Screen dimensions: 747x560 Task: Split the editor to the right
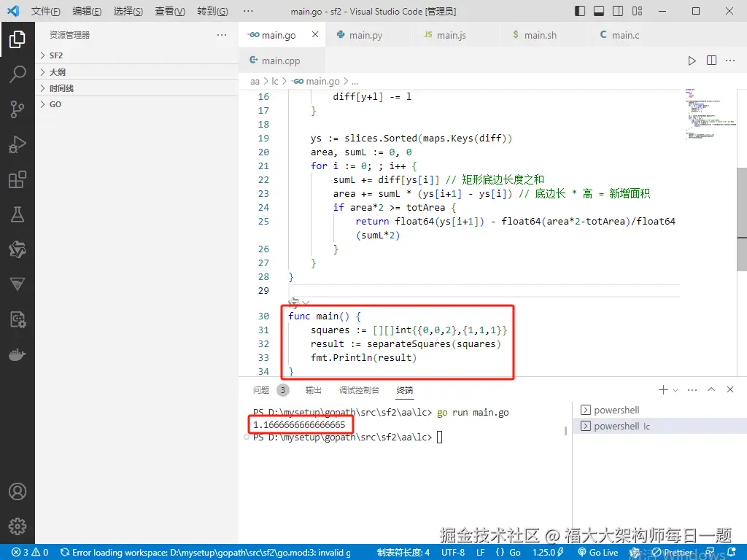click(711, 61)
